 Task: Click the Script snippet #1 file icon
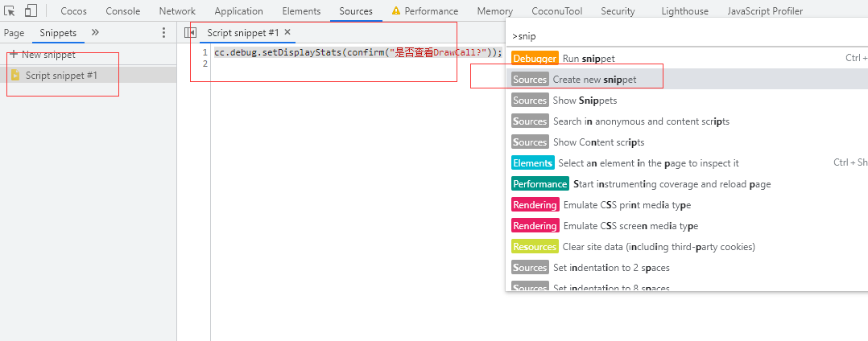pyautogui.click(x=15, y=75)
